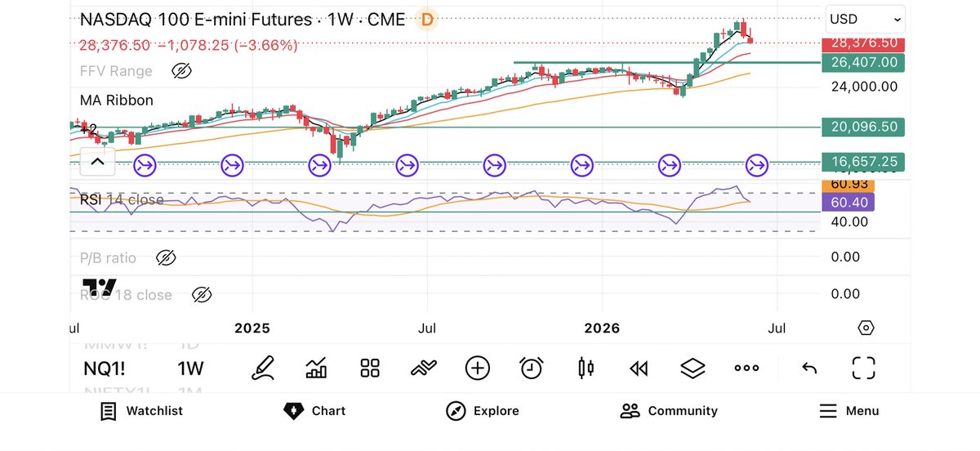This screenshot has height=451, width=980.
Task: Click the 2025 time axis label
Action: (x=252, y=328)
